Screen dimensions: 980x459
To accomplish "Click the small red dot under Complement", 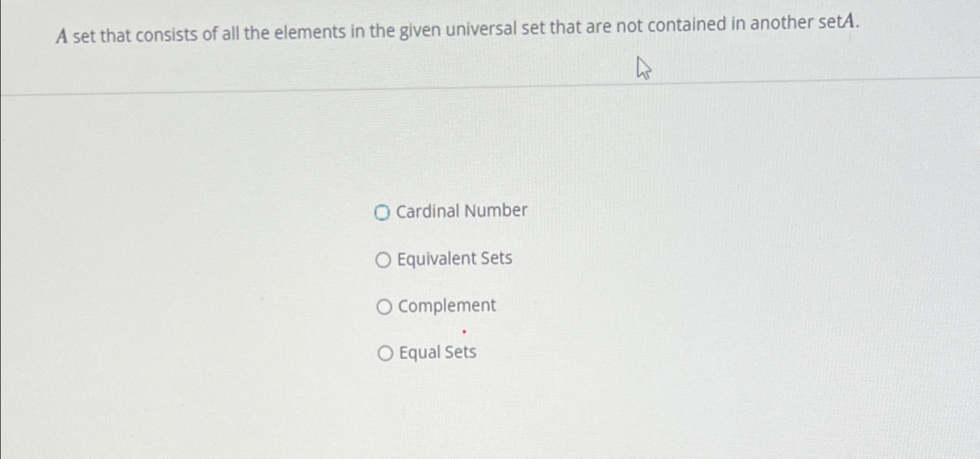I will tap(464, 331).
